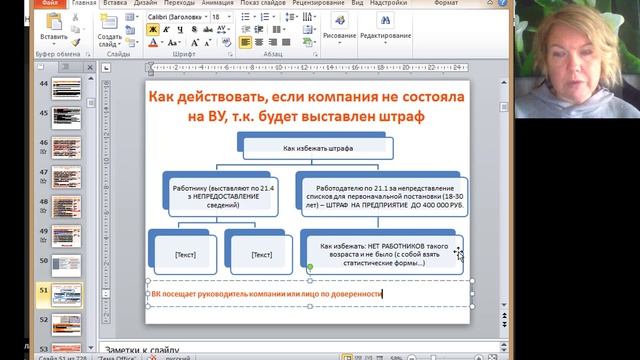Image resolution: width=640 pixels, height=360 pixels.
Task: Click the Decrease Font Size icon
Action: pos(208,42)
